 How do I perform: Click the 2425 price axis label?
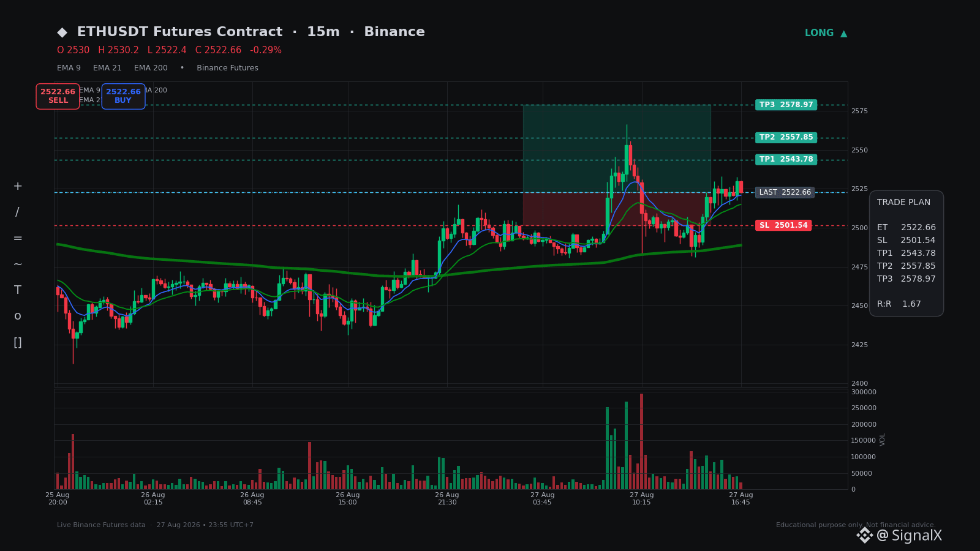coord(859,345)
